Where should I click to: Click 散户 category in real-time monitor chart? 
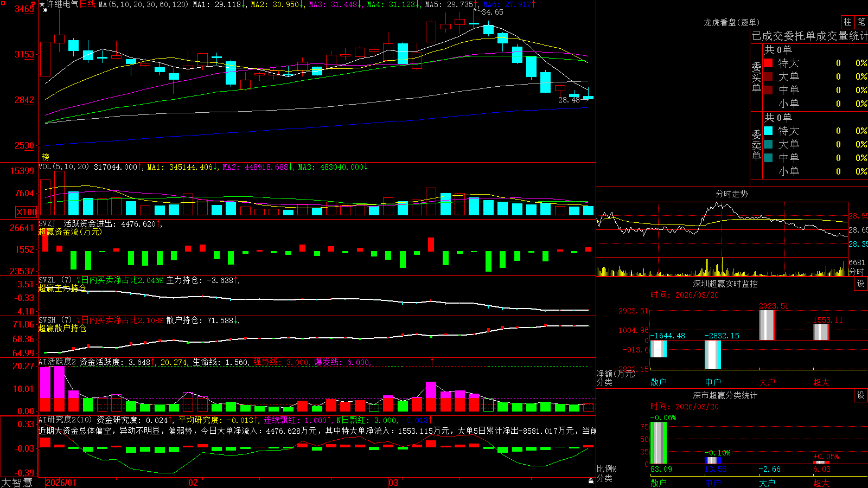tap(659, 382)
